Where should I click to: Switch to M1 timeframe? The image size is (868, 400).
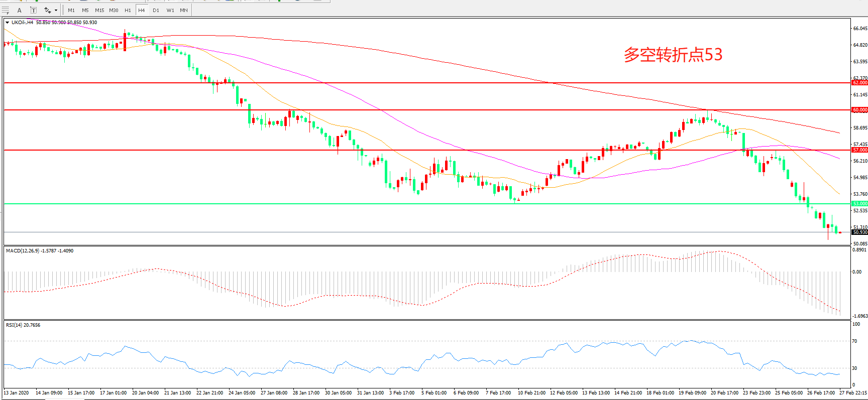click(71, 10)
